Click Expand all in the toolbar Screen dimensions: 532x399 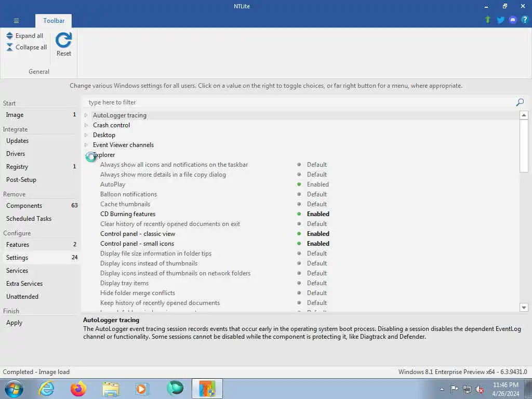25,36
